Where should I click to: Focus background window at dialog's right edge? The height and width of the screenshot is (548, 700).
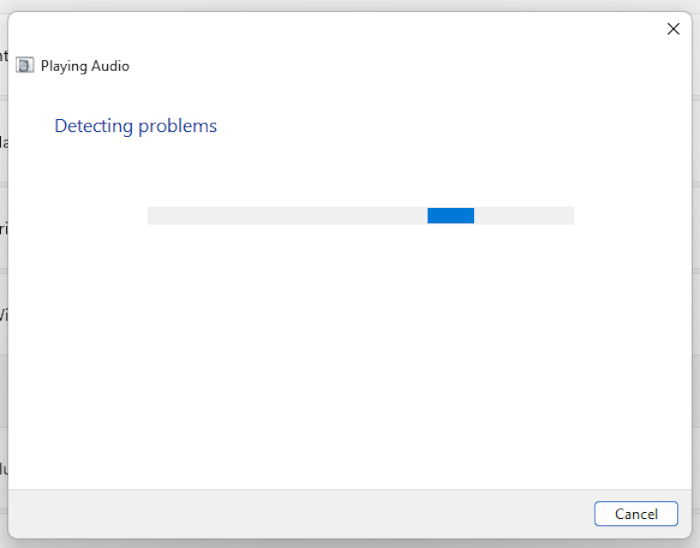(696, 268)
